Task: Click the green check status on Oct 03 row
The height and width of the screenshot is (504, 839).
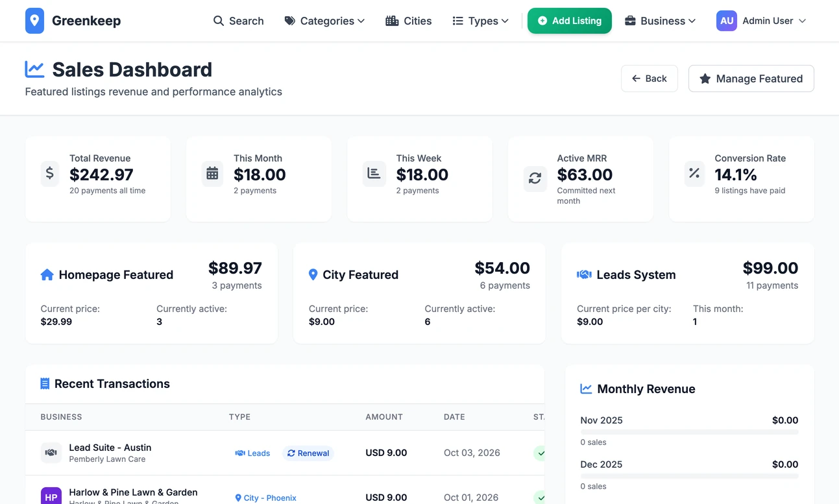Action: 540,453
